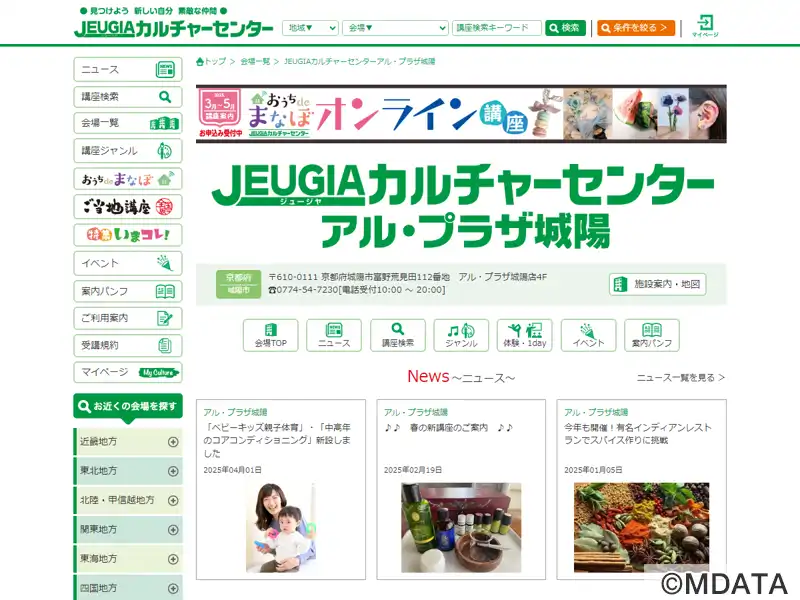Click the 京都府 城陽市 green label
The width and height of the screenshot is (800, 600).
click(238, 284)
